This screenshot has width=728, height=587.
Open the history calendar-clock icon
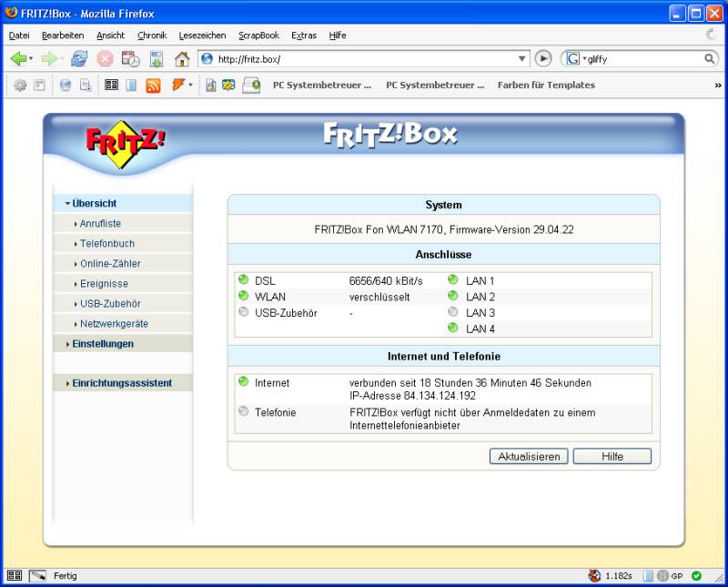130,59
